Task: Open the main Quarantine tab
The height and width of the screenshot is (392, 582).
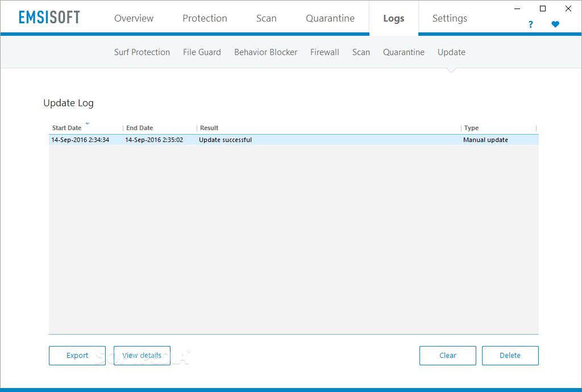Action: pyautogui.click(x=330, y=18)
